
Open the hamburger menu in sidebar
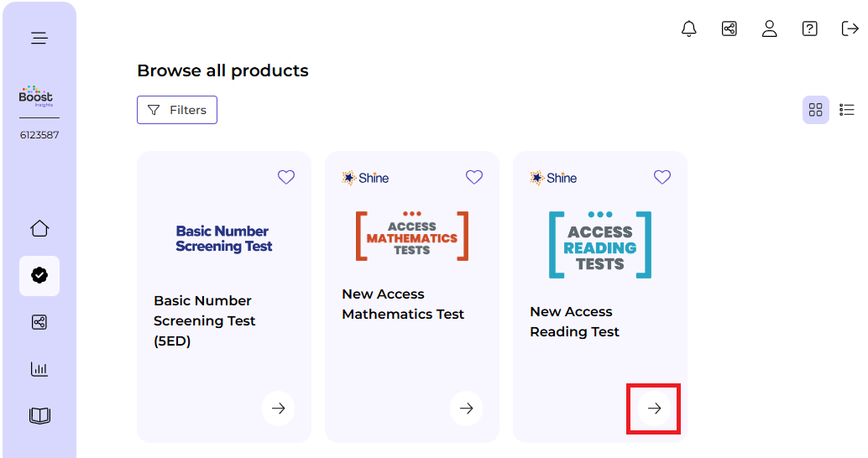(39, 38)
